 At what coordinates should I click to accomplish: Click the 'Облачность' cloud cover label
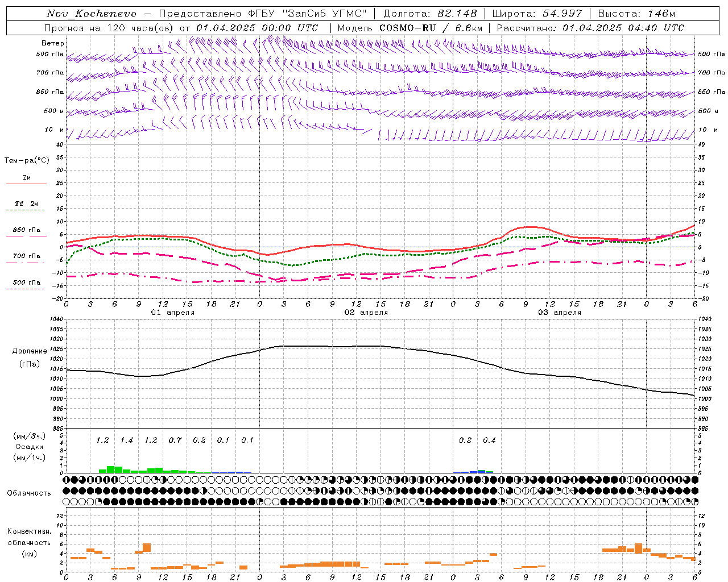click(29, 493)
